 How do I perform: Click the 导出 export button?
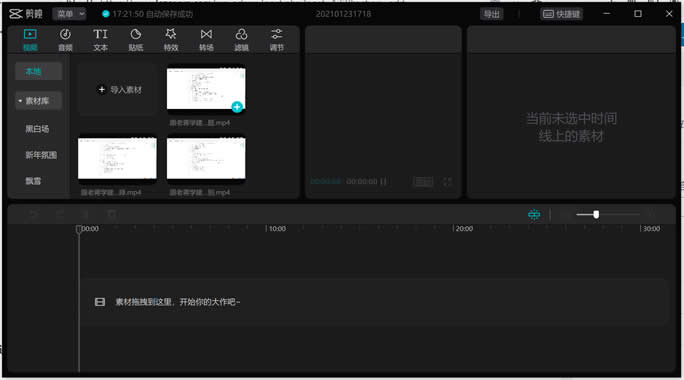point(492,14)
